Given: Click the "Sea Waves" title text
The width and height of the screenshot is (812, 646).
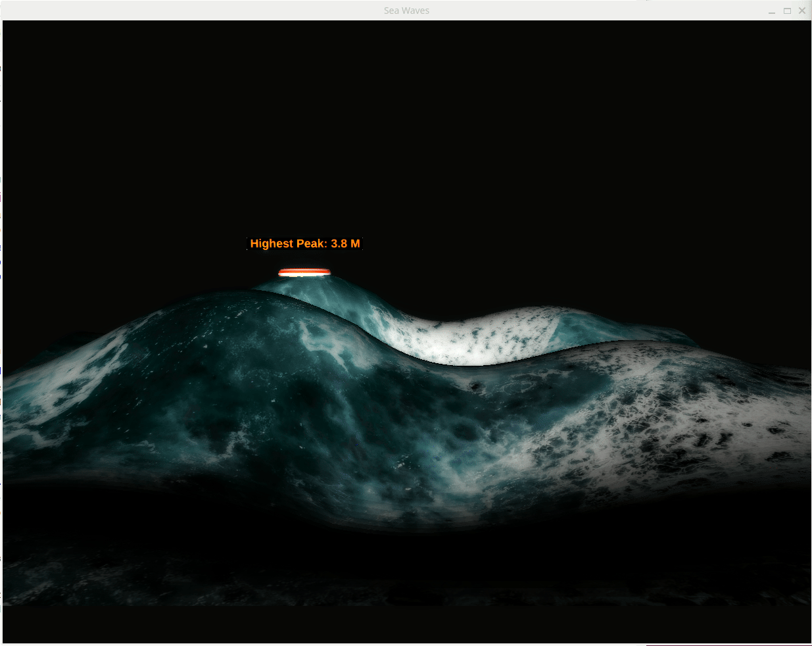Looking at the screenshot, I should click(x=406, y=11).
